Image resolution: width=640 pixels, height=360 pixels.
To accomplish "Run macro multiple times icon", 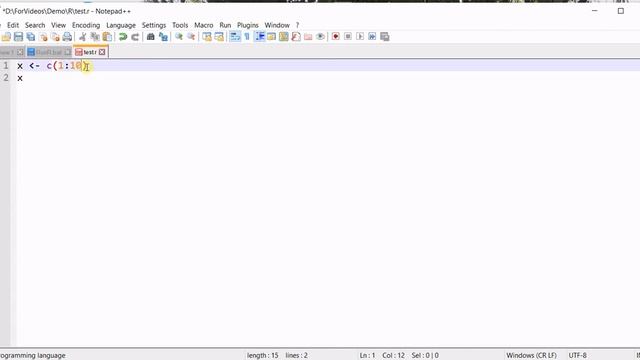I will (372, 37).
